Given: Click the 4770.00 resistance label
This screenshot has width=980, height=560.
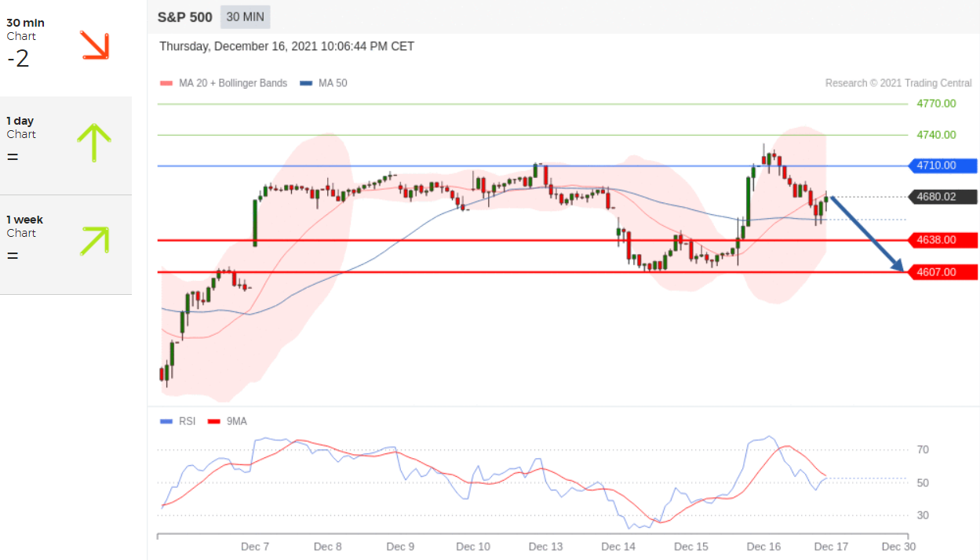Looking at the screenshot, I should [936, 104].
